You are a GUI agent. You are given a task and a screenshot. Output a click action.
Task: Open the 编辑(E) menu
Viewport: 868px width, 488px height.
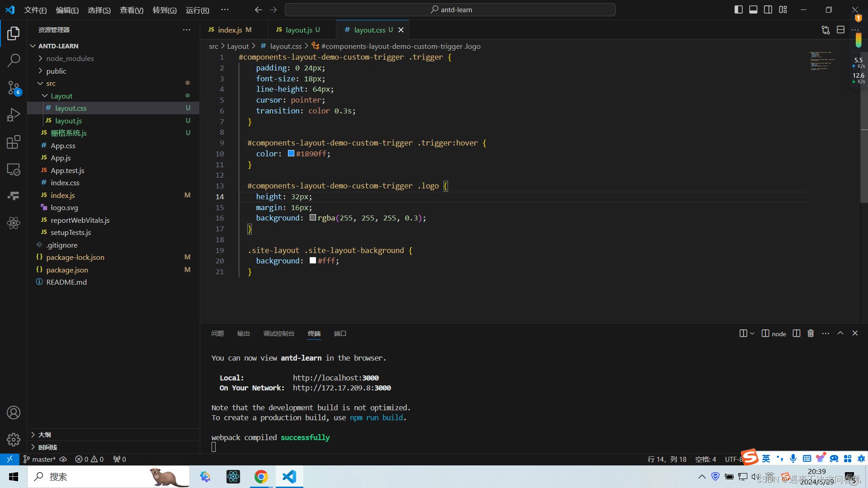point(67,10)
